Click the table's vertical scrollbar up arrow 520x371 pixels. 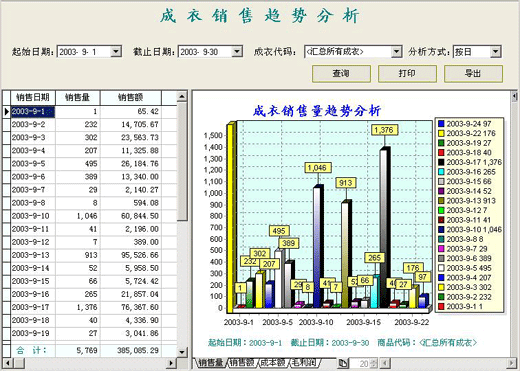(x=182, y=97)
